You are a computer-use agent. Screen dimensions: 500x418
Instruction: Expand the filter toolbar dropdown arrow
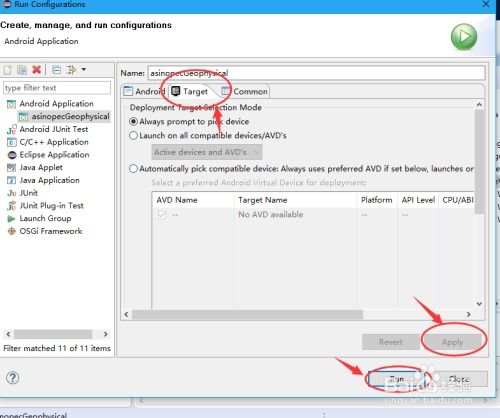coord(84,69)
